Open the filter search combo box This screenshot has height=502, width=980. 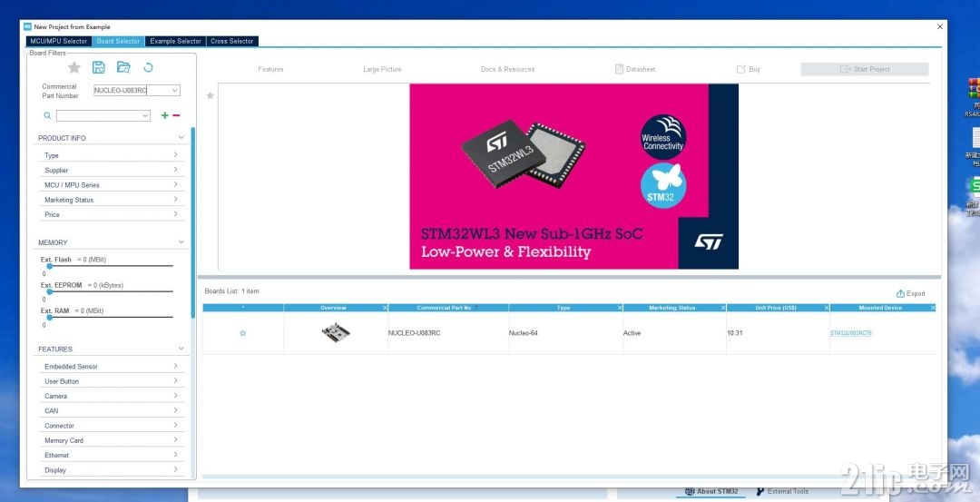coord(103,115)
